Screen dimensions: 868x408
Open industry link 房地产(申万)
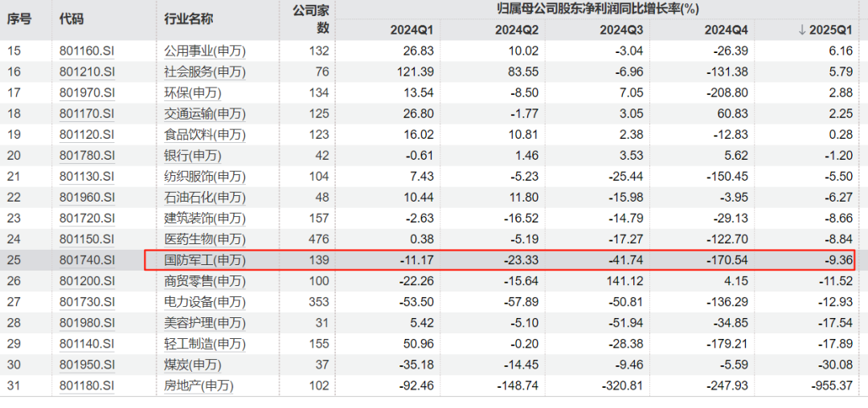click(199, 386)
